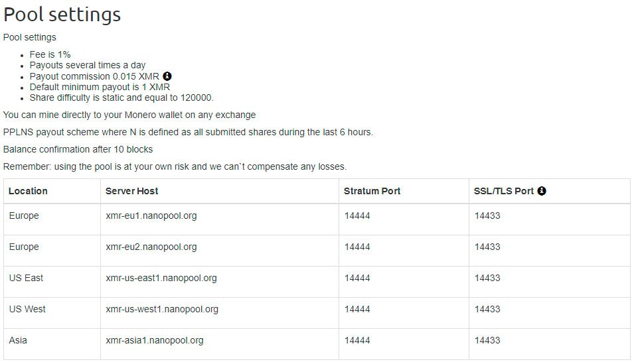Click the Pool settings main heading
The width and height of the screenshot is (634, 364).
pos(62,15)
